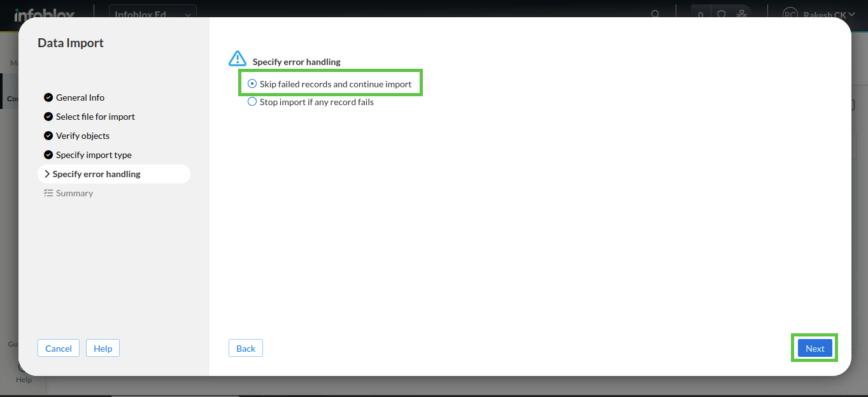Click the Specify import type checkmark
Screen dimensions: 868x397
(x=48, y=155)
